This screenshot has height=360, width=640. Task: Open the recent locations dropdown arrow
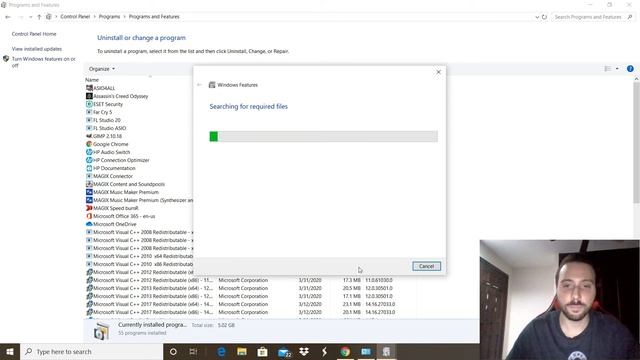(31, 17)
